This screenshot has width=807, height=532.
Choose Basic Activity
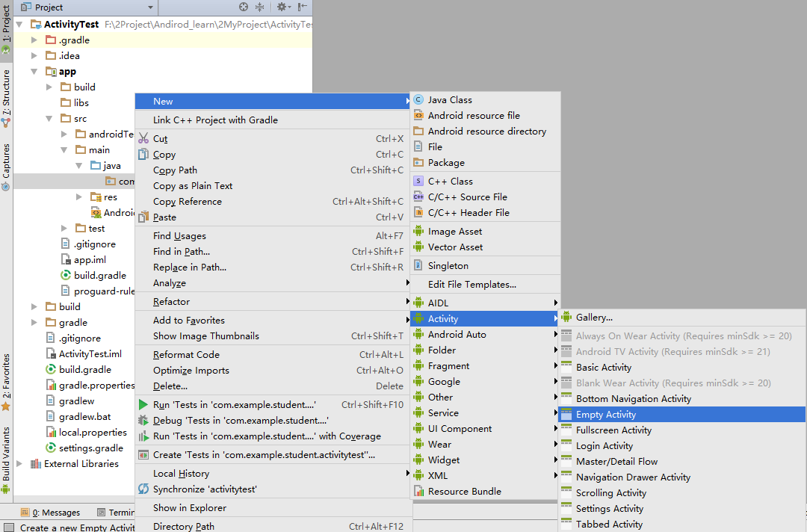682,368
